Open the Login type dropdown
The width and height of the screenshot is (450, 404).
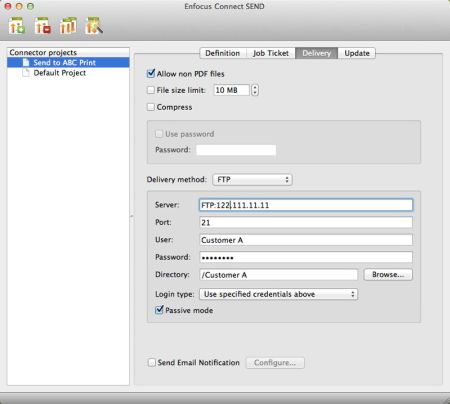[x=278, y=294]
